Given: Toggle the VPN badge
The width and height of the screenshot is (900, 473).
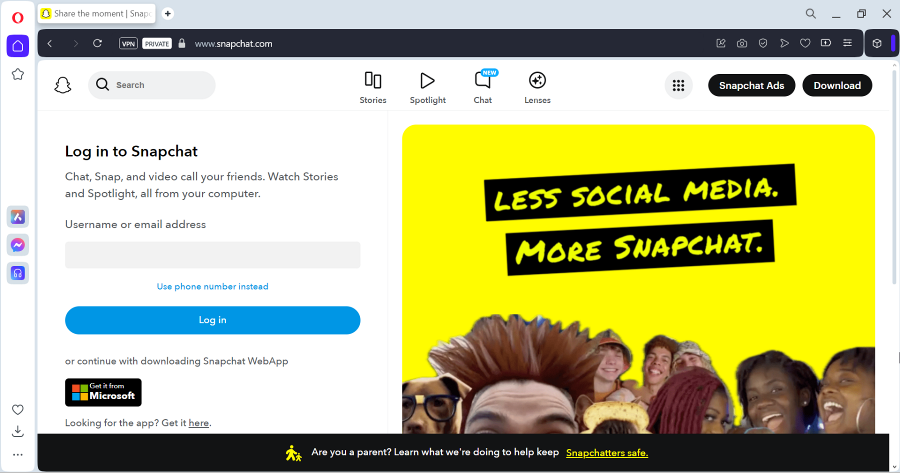Looking at the screenshot, I should tap(129, 44).
